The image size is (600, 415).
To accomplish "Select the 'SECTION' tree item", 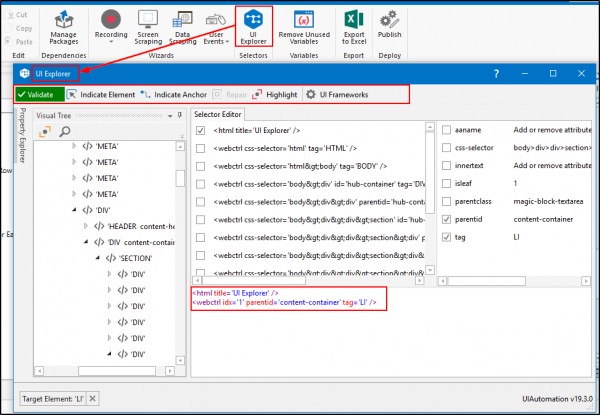I will point(129,259).
